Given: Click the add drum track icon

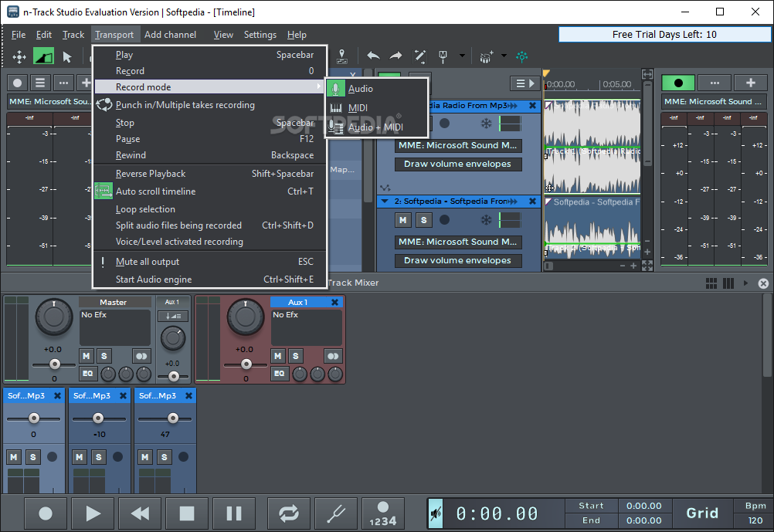Looking at the screenshot, I should click(x=486, y=57).
